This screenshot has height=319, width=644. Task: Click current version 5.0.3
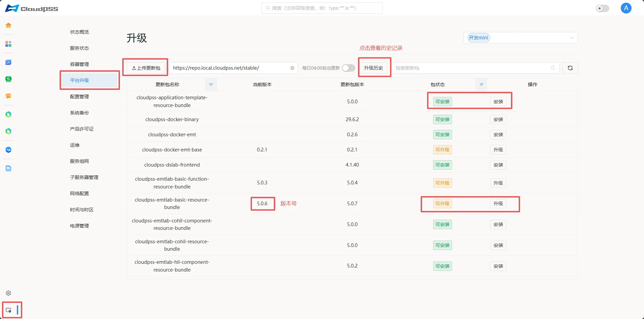[262, 183]
